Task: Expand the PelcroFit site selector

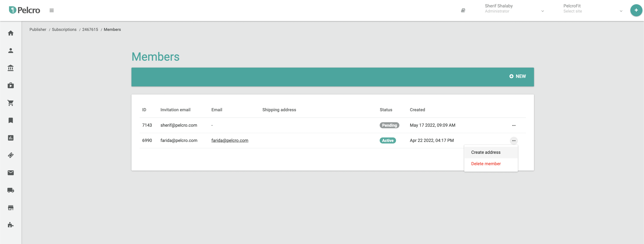Action: (x=592, y=9)
